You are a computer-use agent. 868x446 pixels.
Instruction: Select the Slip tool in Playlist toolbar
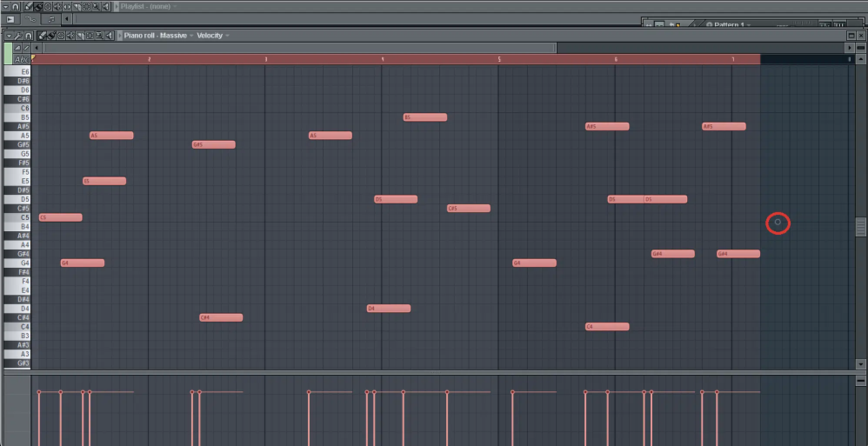(x=67, y=7)
